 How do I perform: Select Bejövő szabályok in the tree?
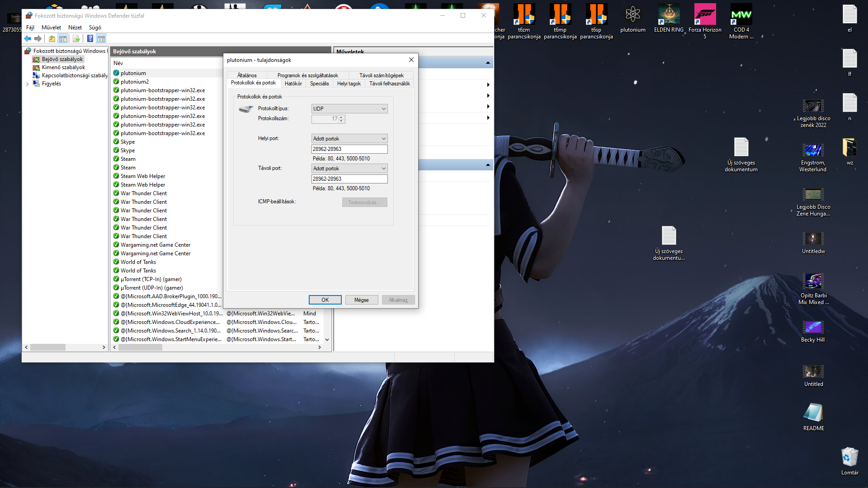(x=62, y=59)
